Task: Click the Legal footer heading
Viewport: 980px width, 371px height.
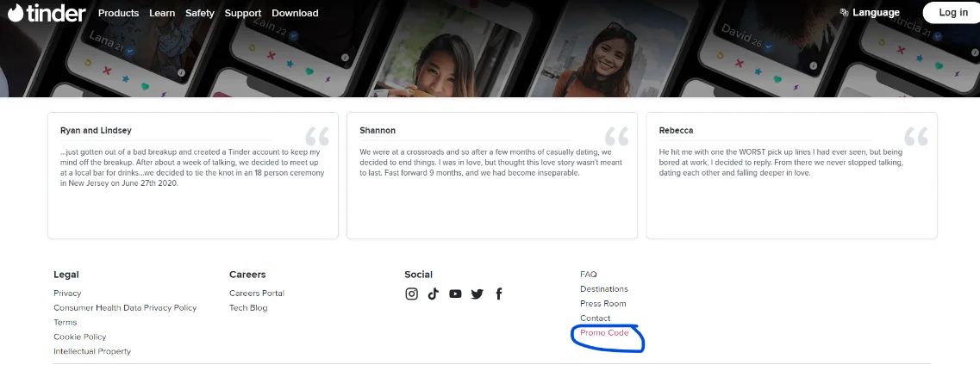Action: click(x=66, y=275)
